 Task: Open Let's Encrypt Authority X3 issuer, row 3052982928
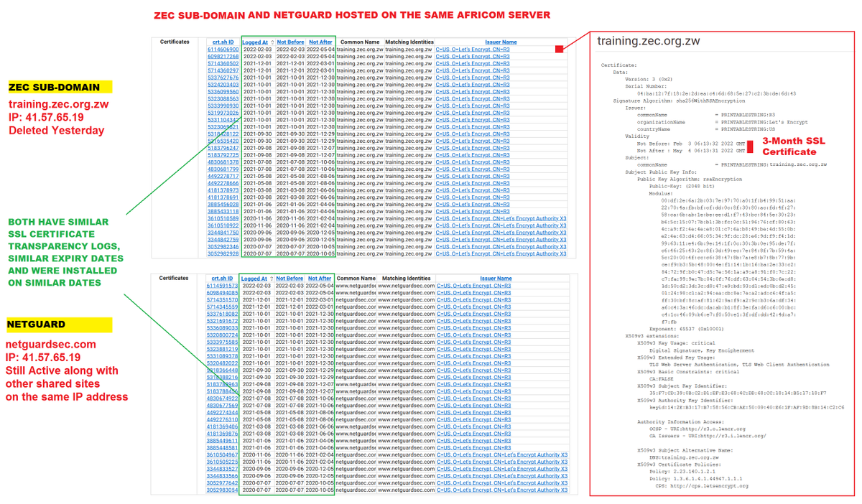(501, 253)
